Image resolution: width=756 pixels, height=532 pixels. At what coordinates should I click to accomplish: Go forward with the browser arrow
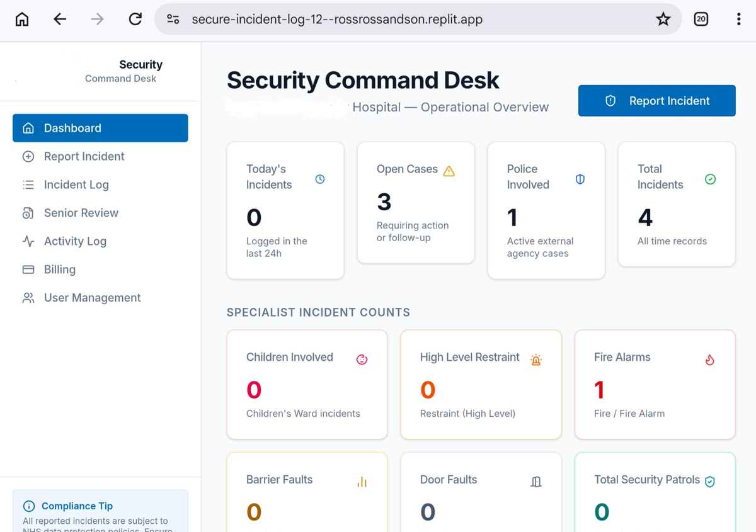pos(97,20)
